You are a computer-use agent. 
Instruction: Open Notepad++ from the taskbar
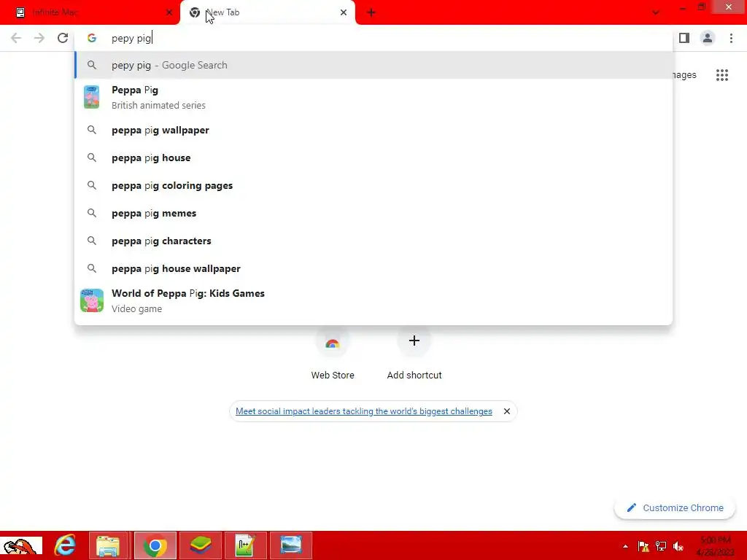pos(245,545)
